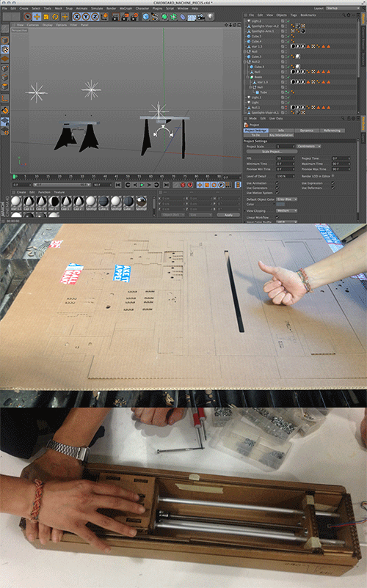
Task: Click the FPS value field
Action: click(x=286, y=158)
